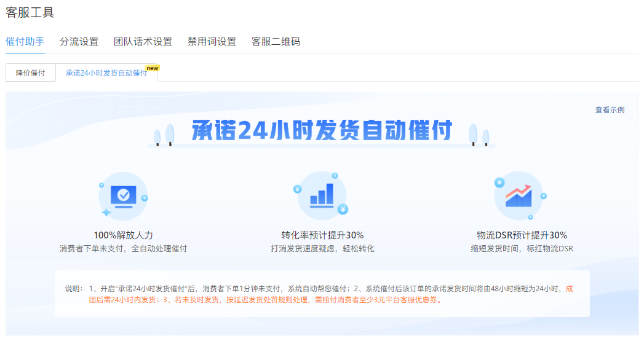Click the 承诺24小时发货自动催付 banner headline
This screenshot has width=644, height=341.
click(x=322, y=130)
